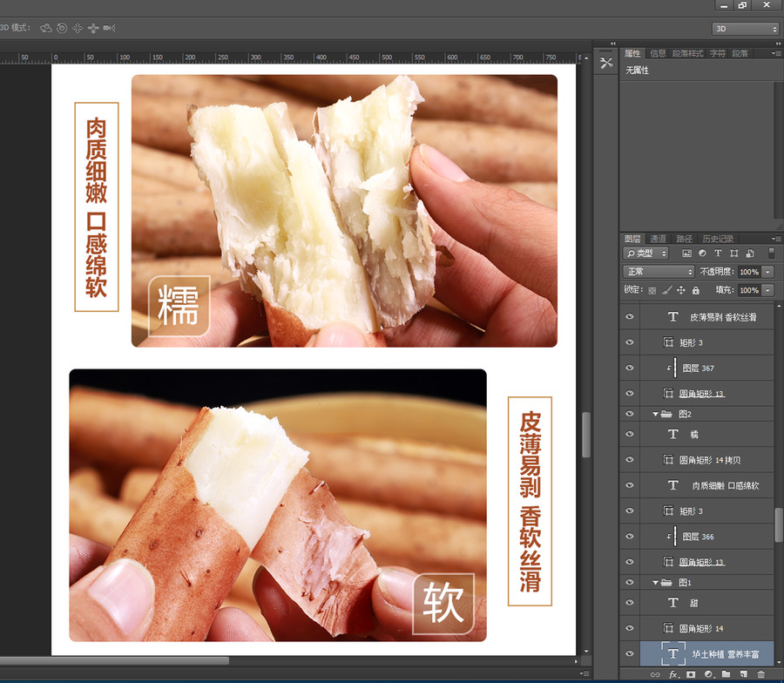784x683 pixels.
Task: Select the 3D slide mode icon
Action: point(93,29)
